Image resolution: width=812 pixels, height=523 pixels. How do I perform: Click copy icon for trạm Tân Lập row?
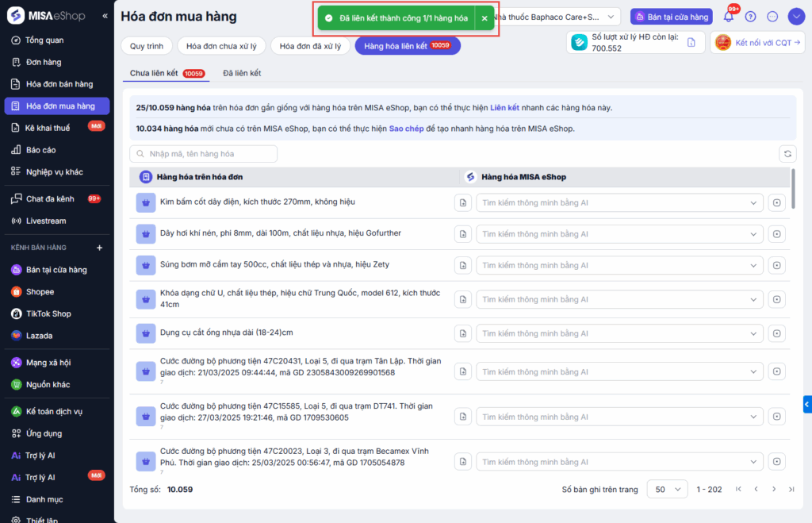pos(463,371)
